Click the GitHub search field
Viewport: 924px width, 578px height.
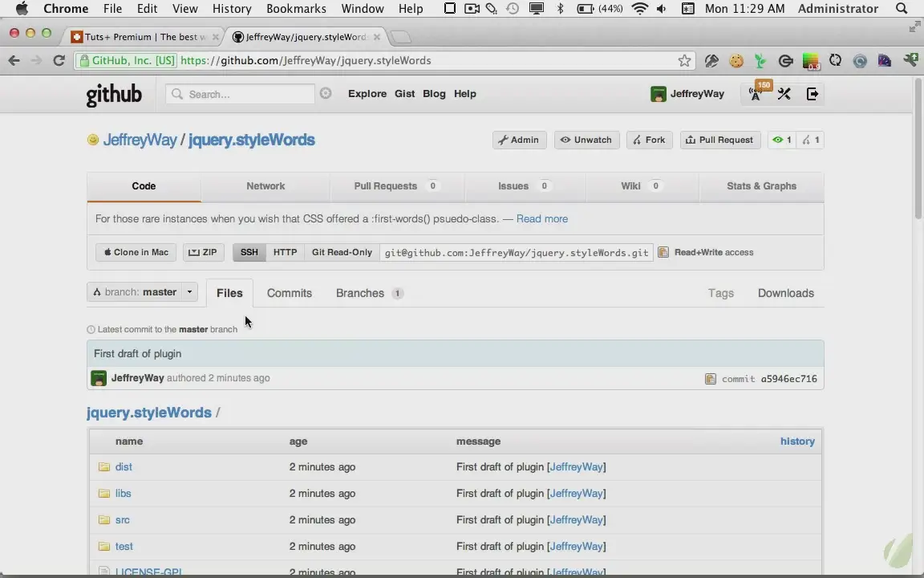pos(240,94)
